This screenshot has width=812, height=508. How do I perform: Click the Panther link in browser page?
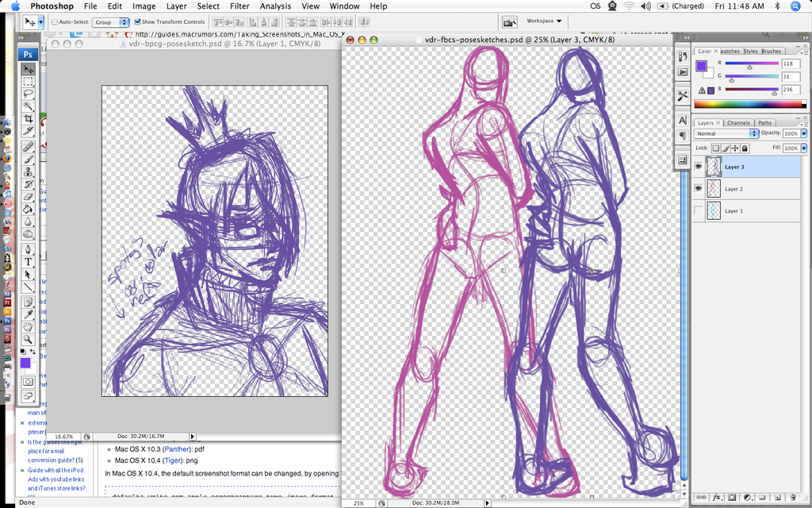pos(175,449)
